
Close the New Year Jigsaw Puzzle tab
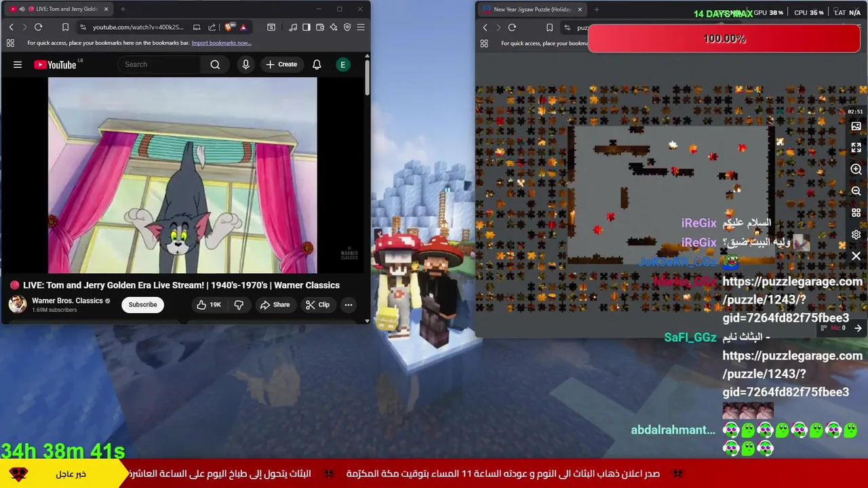[580, 9]
